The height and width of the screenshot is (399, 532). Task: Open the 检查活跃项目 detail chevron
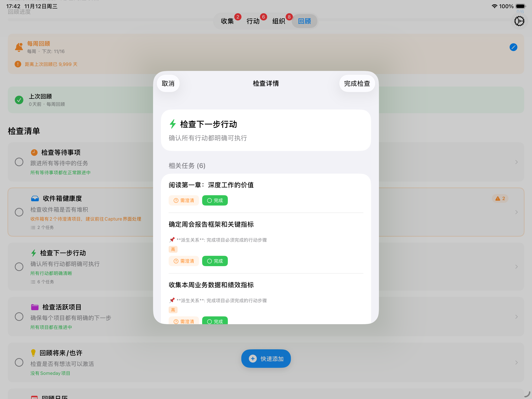tap(516, 317)
